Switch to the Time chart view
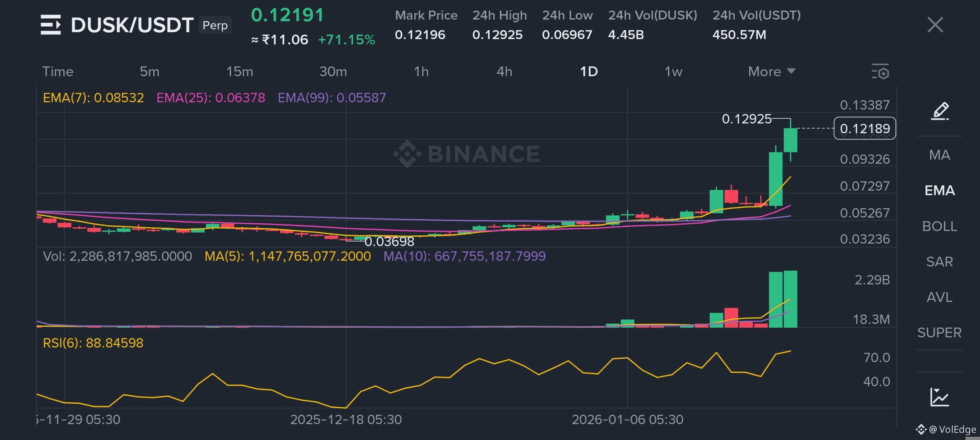Viewport: 980px width, 440px height. pos(58,72)
